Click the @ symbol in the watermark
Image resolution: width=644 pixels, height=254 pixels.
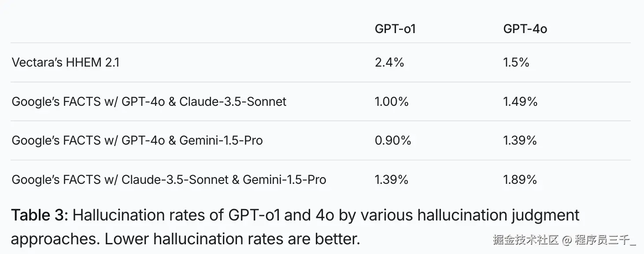[x=567, y=240]
